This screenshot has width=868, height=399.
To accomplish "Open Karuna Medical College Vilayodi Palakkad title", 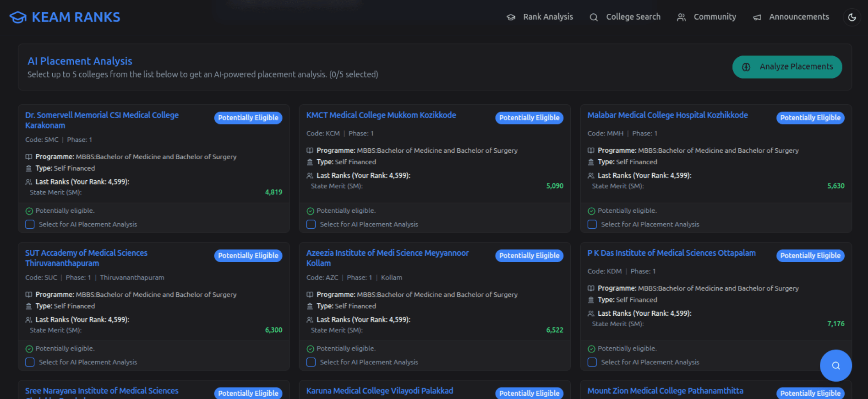I will (379, 391).
